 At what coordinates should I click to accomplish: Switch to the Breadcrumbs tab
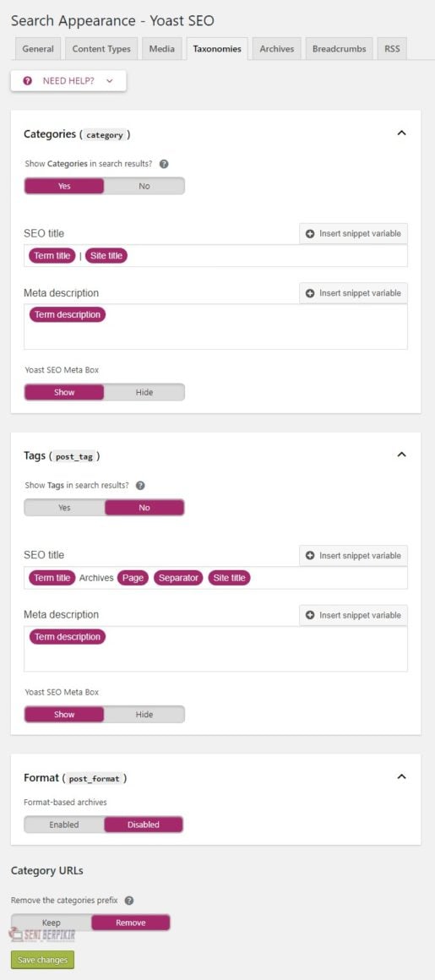[340, 49]
